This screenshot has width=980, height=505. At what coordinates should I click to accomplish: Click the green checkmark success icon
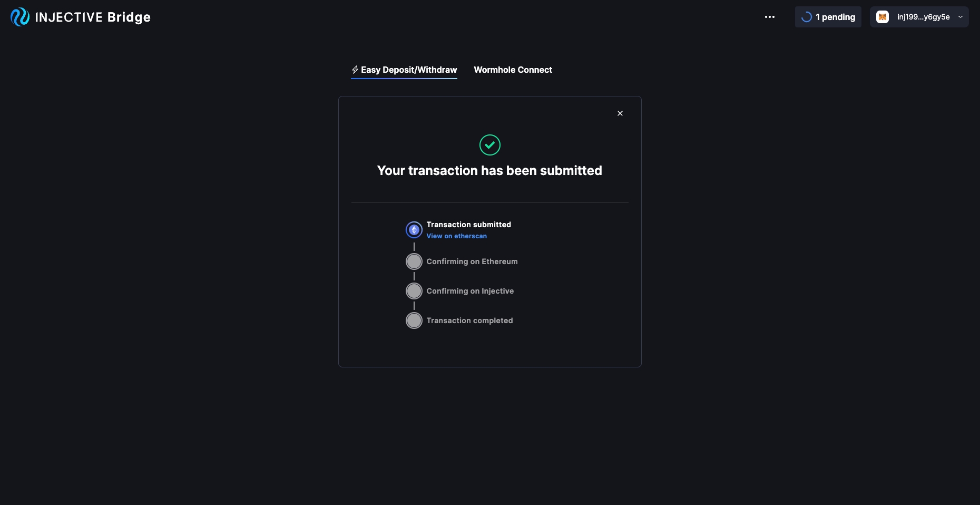tap(490, 145)
